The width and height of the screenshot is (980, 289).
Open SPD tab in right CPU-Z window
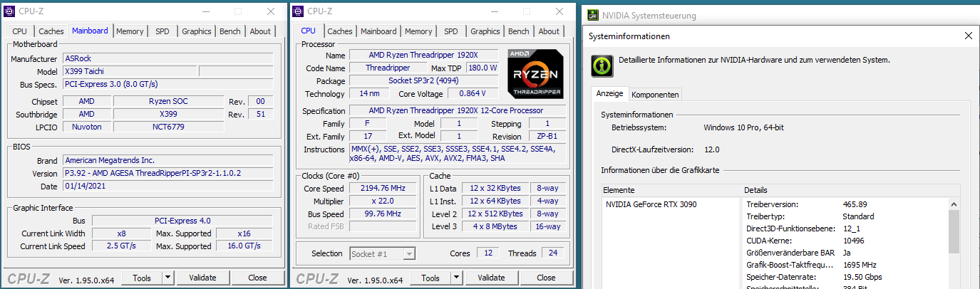click(x=451, y=31)
